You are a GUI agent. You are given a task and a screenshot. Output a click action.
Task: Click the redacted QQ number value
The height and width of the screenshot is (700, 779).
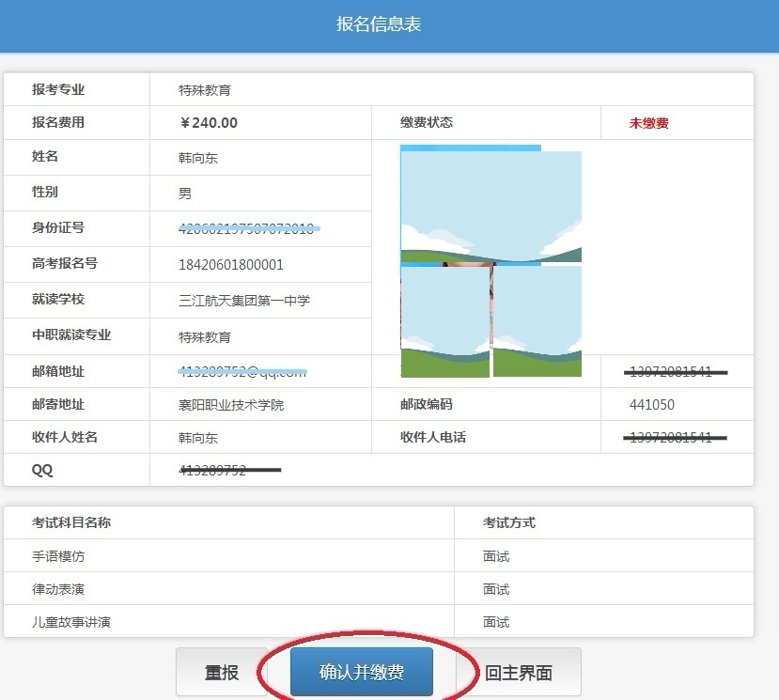(214, 471)
